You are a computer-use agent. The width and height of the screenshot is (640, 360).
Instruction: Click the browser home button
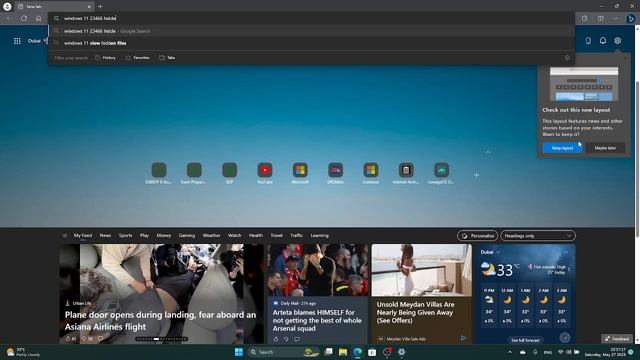click(38, 18)
